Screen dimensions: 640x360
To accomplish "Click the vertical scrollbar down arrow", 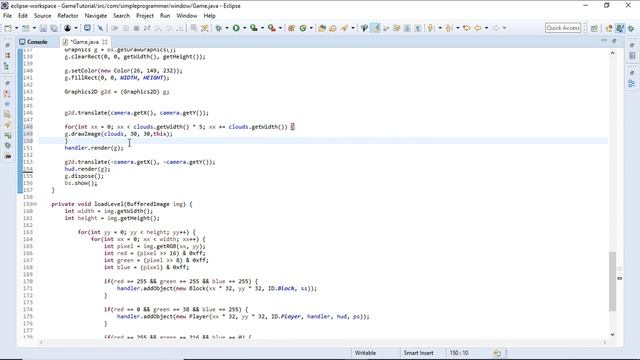I will 613,334.
